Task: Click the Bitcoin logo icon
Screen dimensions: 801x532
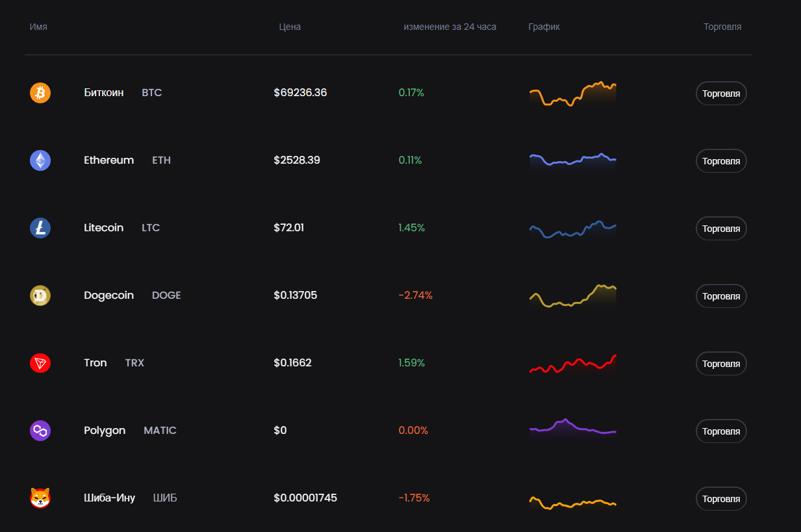Action: pyautogui.click(x=40, y=93)
